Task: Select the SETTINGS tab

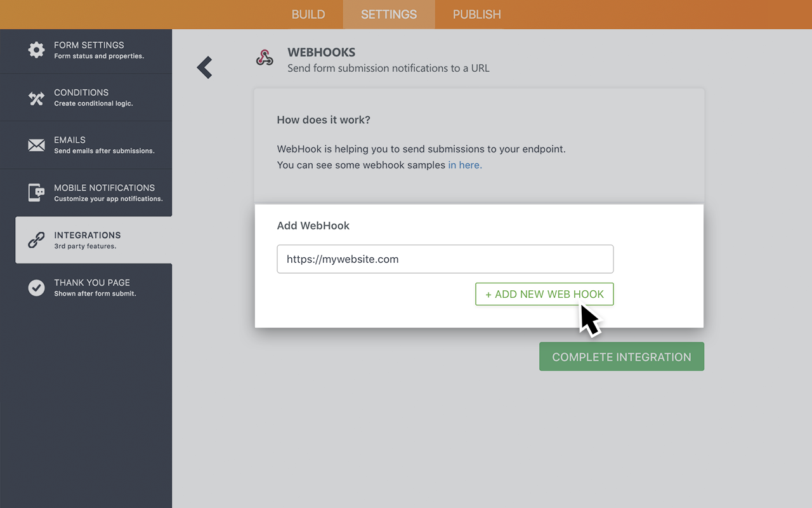Action: click(389, 14)
